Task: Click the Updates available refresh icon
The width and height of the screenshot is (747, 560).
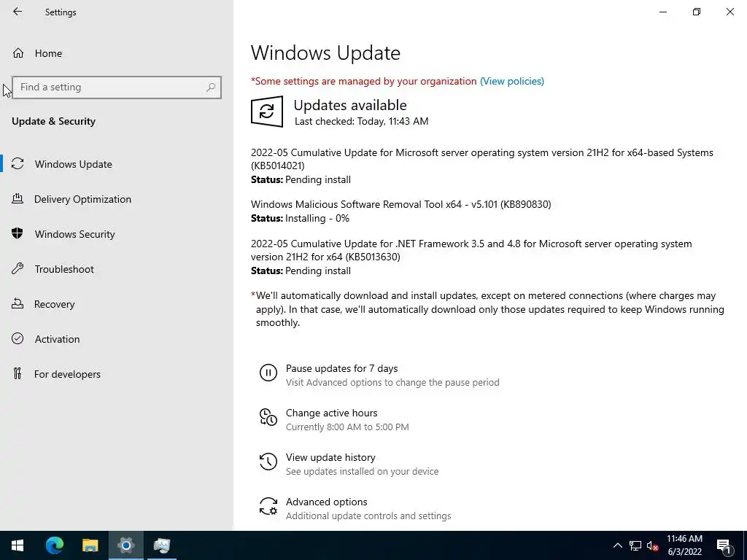Action: pos(267,112)
